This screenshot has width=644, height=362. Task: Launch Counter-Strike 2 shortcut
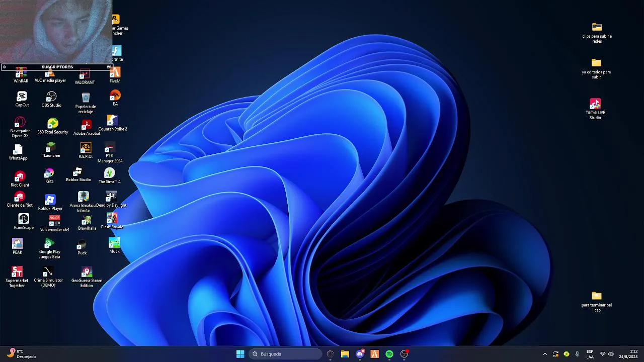(113, 123)
